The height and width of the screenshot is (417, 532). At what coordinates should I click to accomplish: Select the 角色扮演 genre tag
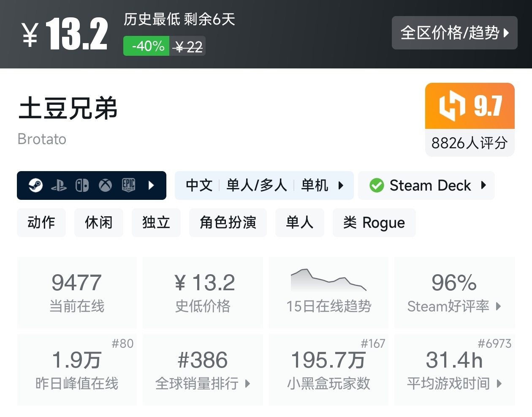click(228, 223)
